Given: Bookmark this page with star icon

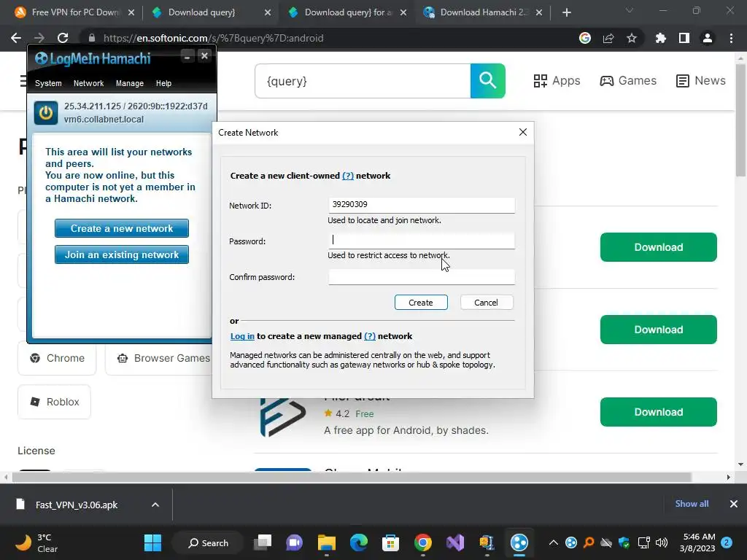Looking at the screenshot, I should 632,38.
